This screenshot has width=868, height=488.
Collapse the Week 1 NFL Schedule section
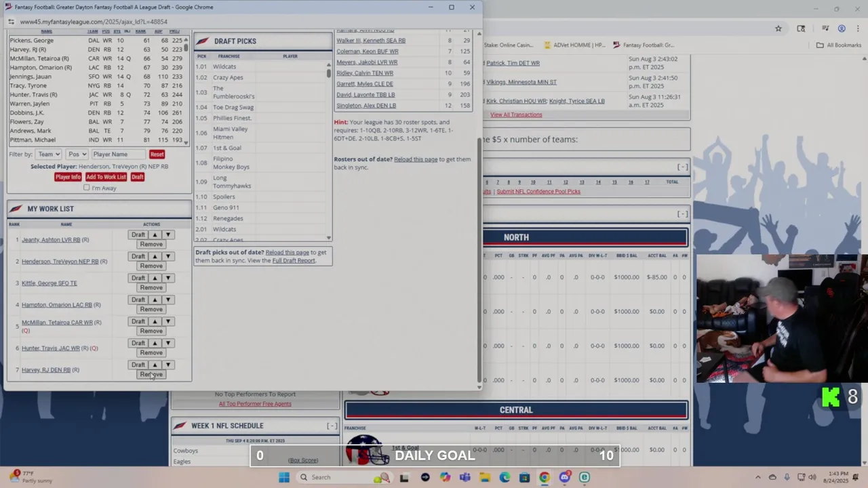tap(332, 426)
